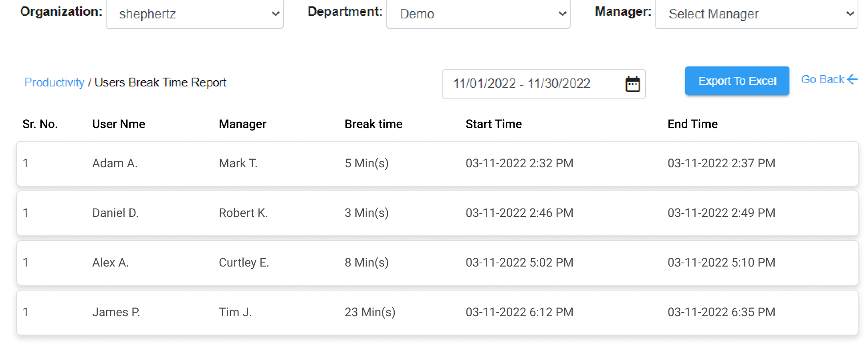This screenshot has width=868, height=345.
Task: Click the 3 Min(s) break time cell
Action: pos(367,213)
